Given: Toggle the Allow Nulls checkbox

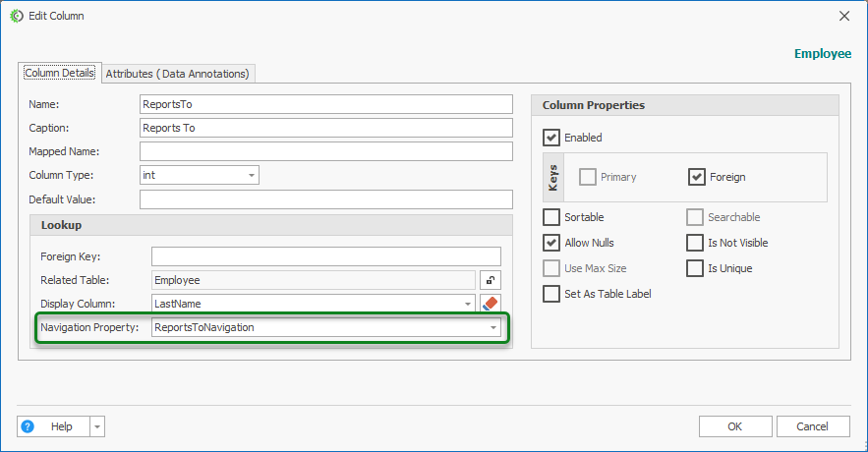Looking at the screenshot, I should (x=551, y=243).
